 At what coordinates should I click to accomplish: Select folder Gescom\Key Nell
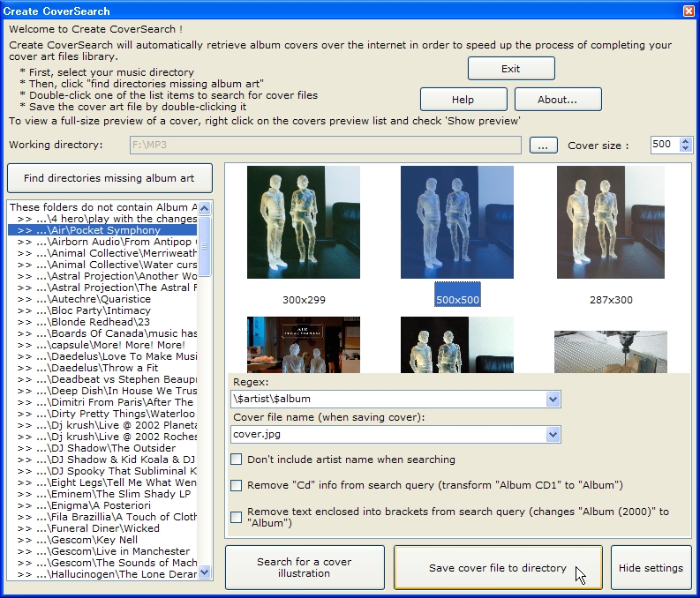(x=102, y=540)
